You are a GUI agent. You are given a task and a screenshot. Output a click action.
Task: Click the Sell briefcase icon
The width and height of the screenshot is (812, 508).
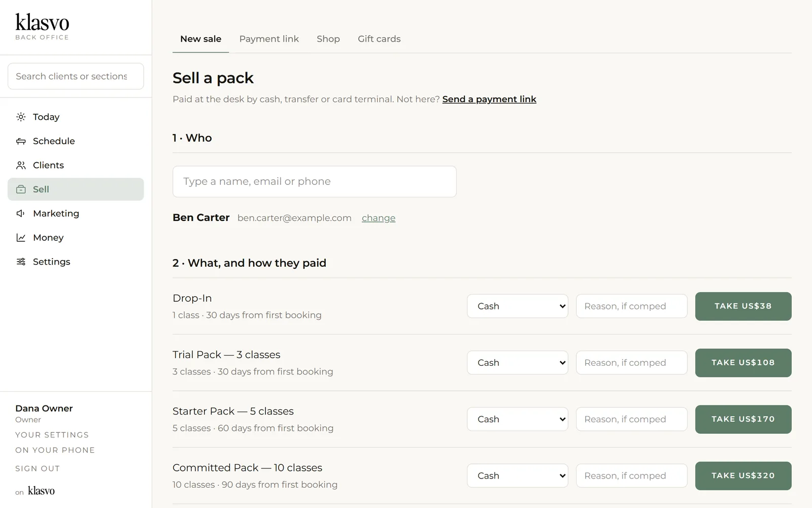[x=21, y=189]
